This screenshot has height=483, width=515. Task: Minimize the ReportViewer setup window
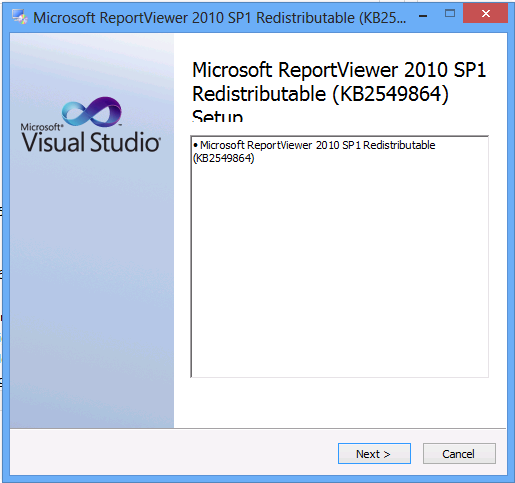pos(423,16)
